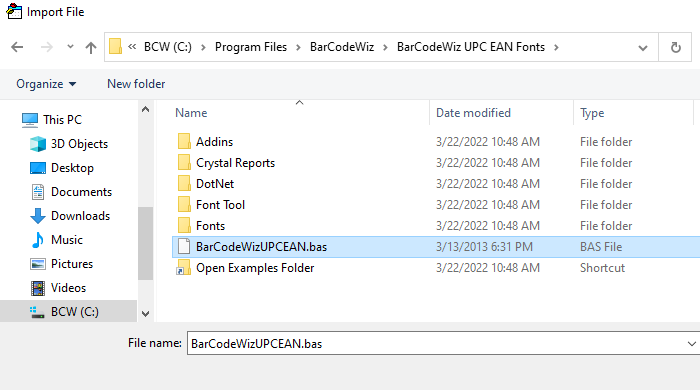Click the navigation pane scrollbar down arrow

146,313
